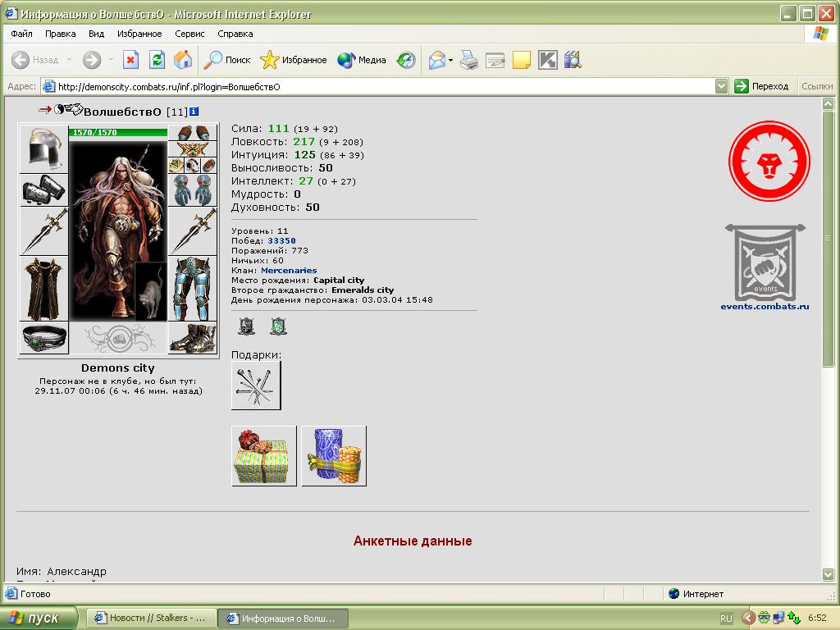Viewport: 840px width, 630px height.
Task: Click the gloves equipment slot
Action: tap(193, 190)
